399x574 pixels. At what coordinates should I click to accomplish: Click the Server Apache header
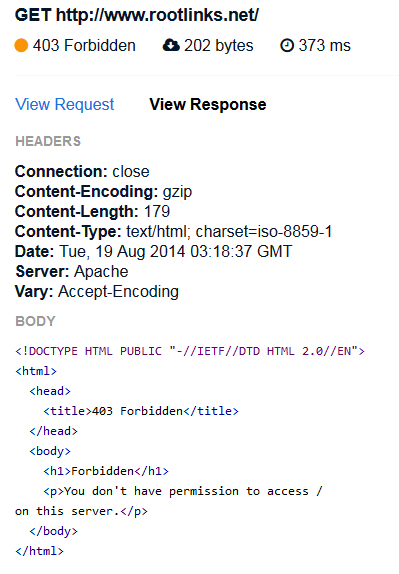(x=72, y=272)
